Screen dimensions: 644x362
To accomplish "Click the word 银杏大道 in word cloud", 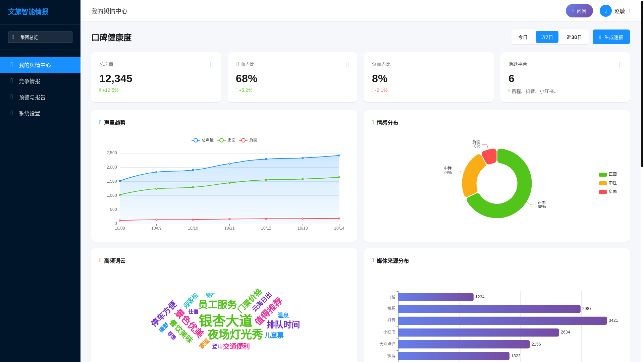I will click(225, 321).
